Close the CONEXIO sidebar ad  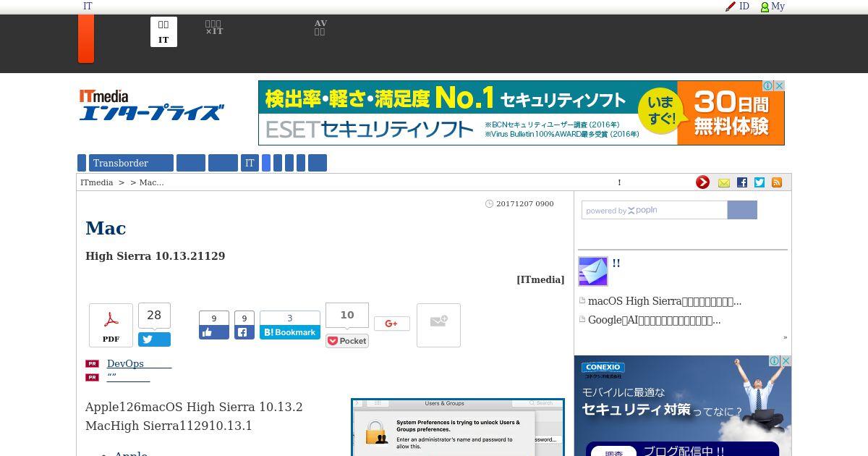(x=786, y=360)
